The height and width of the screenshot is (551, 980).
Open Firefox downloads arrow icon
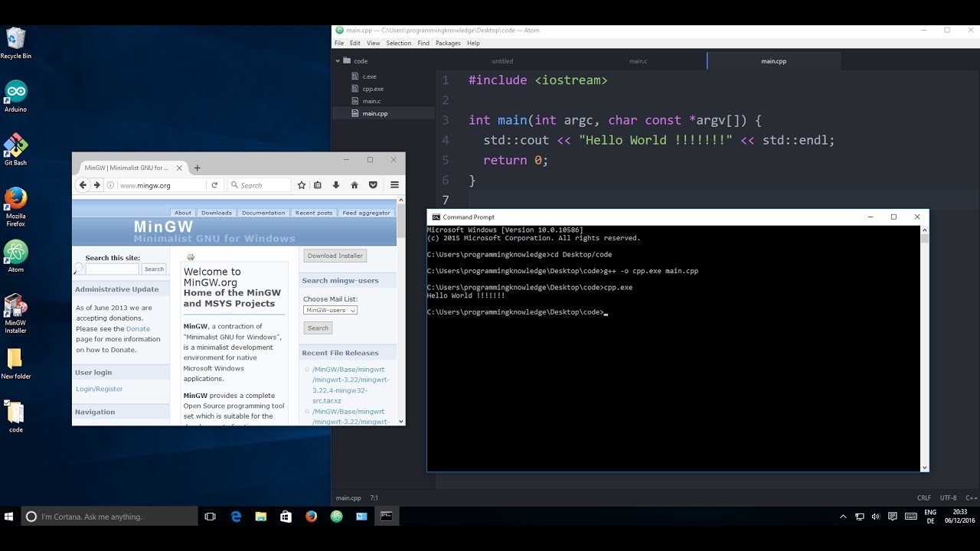335,185
